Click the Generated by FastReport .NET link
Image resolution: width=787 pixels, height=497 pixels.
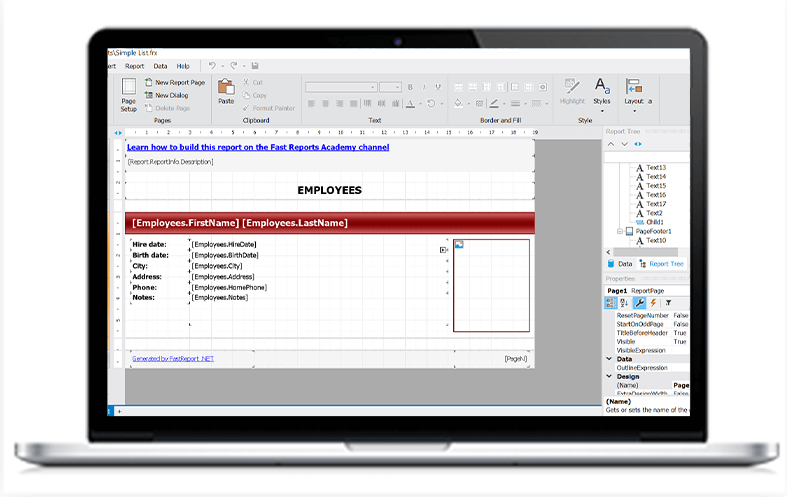coord(172,358)
